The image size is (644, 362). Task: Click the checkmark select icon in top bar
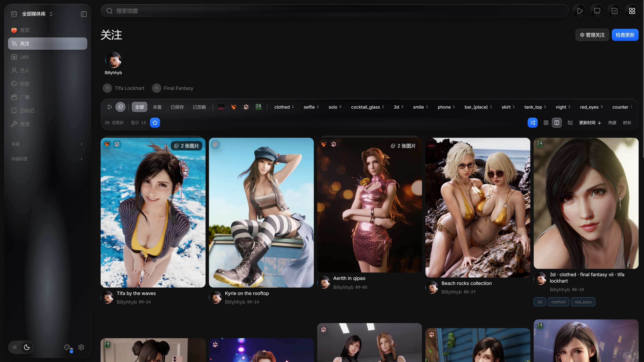615,11
